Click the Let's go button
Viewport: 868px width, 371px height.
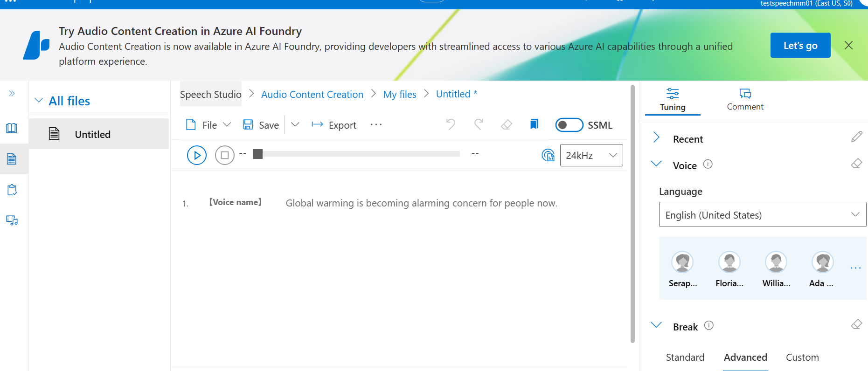pos(800,45)
